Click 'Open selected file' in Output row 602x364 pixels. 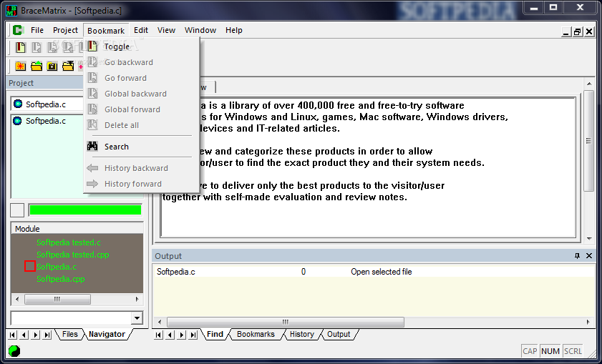click(382, 272)
